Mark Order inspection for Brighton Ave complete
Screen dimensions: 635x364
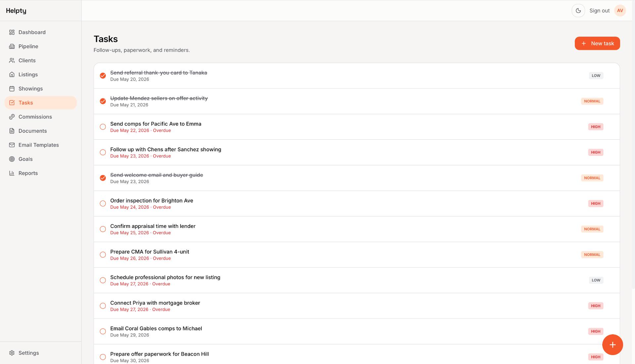103,203
